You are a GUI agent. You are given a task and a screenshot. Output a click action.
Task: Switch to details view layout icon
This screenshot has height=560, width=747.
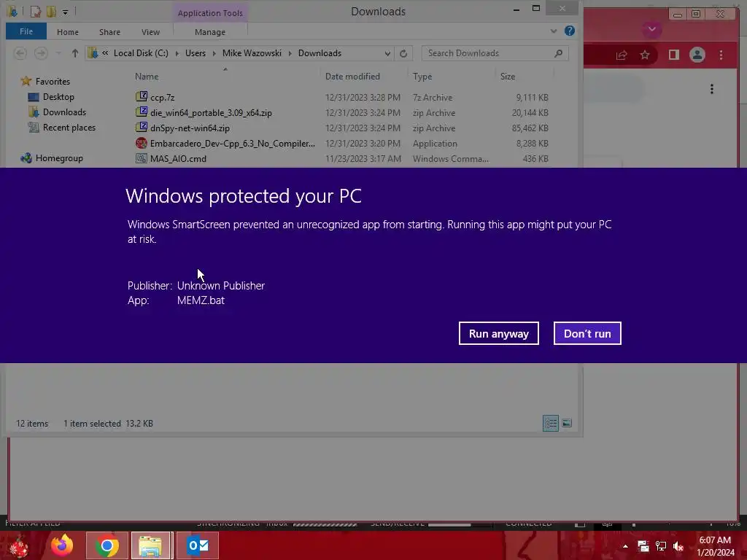pos(551,423)
